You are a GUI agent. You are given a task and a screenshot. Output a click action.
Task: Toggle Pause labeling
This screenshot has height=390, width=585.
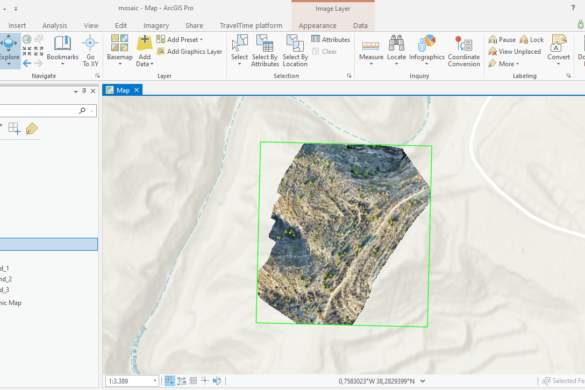coord(502,40)
